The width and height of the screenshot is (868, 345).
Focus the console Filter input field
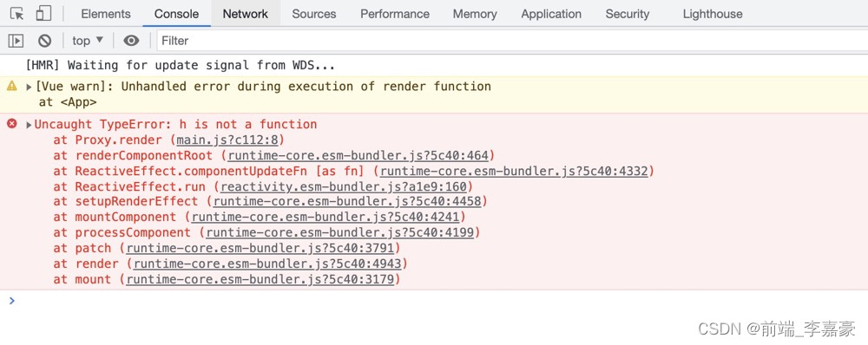coord(512,41)
